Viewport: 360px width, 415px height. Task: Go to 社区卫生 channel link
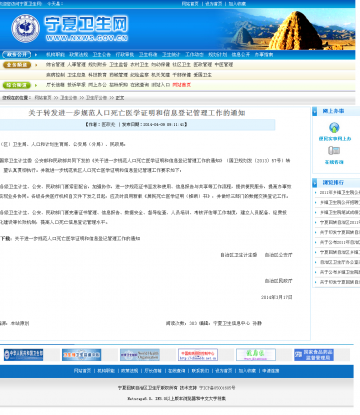pyautogui.click(x=181, y=65)
